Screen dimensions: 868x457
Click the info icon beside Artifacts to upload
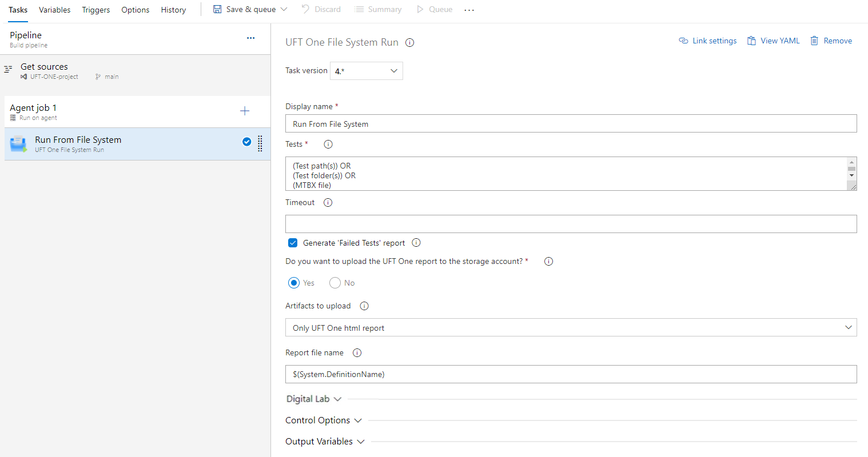click(x=364, y=306)
